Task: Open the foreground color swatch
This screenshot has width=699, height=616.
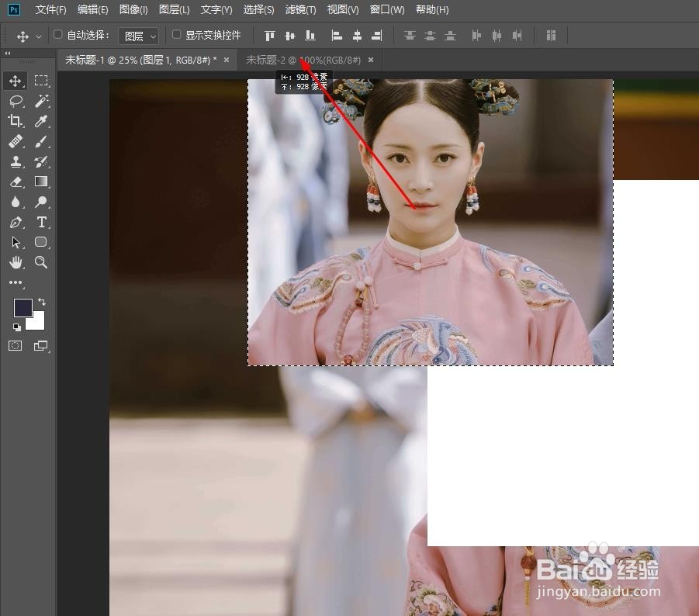Action: click(x=22, y=307)
